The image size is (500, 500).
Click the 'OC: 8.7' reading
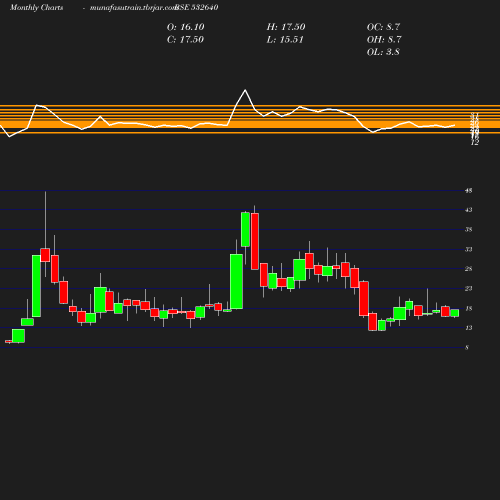coord(384,27)
